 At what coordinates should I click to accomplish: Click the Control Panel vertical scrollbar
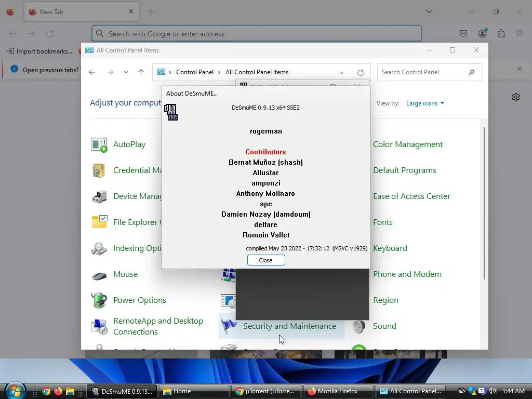tap(484, 204)
